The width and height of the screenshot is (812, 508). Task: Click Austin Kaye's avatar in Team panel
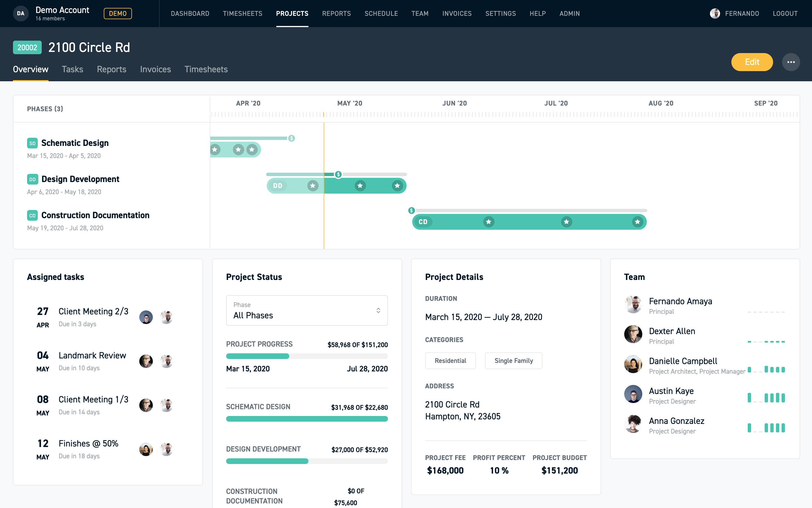pyautogui.click(x=633, y=394)
